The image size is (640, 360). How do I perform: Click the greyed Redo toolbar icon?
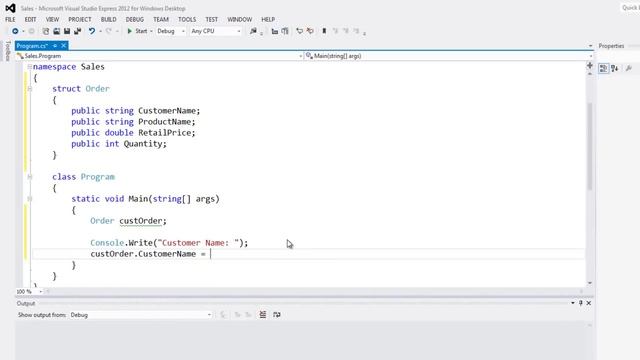pyautogui.click(x=109, y=31)
